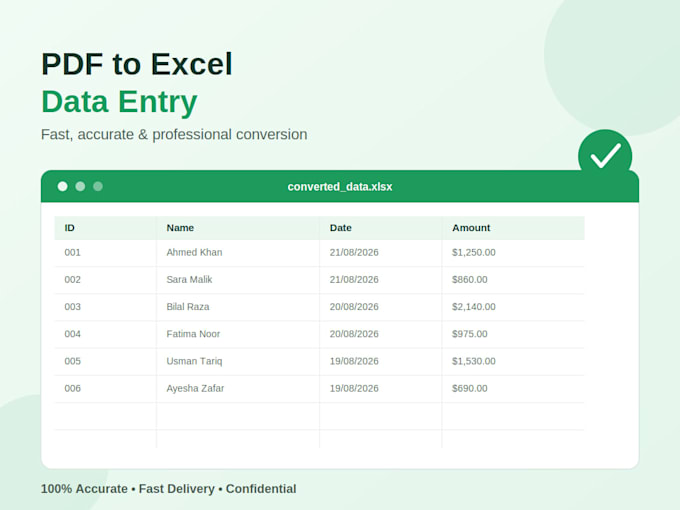This screenshot has height=510, width=680.
Task: Click ID cell 006
Action: tap(105, 389)
